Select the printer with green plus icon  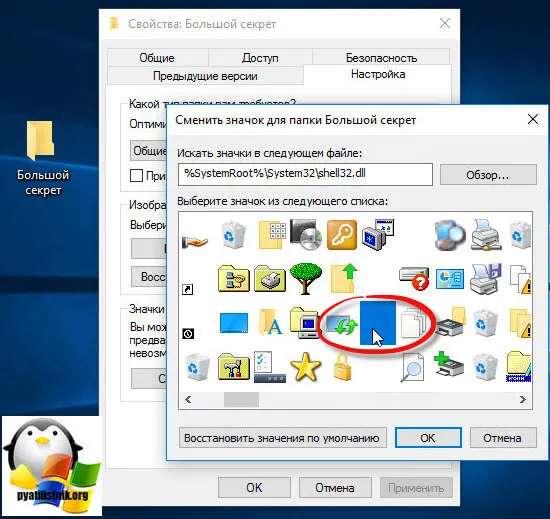coord(449,365)
